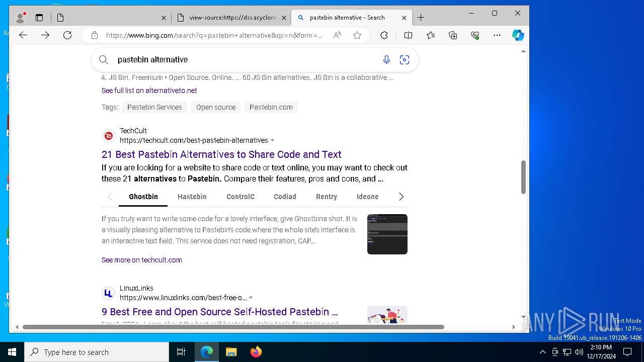Close the first blank tab
Viewport: 644px width, 362px height.
tap(164, 18)
